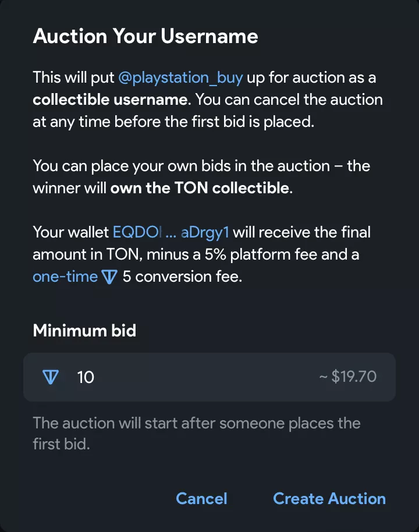
Task: Click the TON icon inside minimum bid field
Action: [x=52, y=377]
